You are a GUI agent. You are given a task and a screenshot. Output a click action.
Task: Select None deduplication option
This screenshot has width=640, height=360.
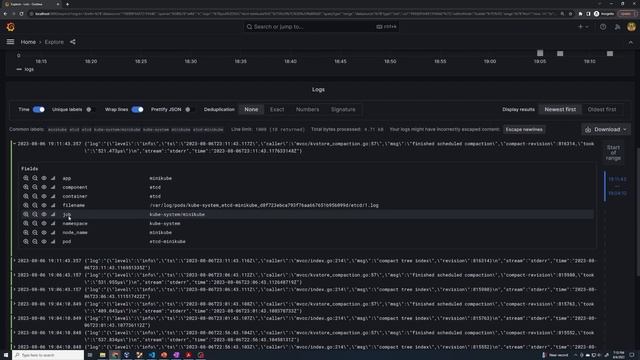tap(251, 109)
